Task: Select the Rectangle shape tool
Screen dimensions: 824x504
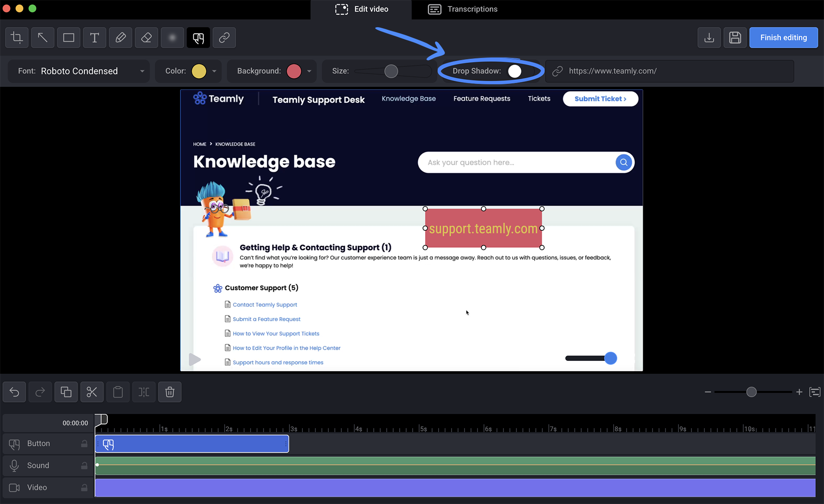Action: (x=69, y=38)
